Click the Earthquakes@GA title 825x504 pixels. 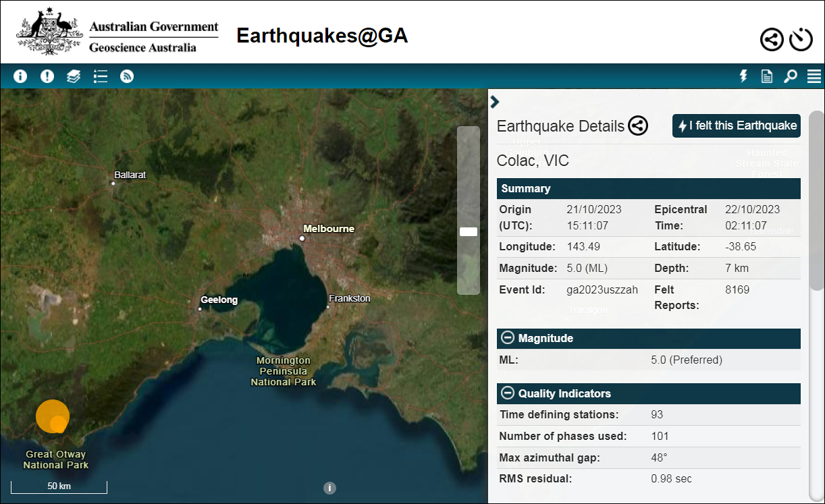click(x=322, y=35)
